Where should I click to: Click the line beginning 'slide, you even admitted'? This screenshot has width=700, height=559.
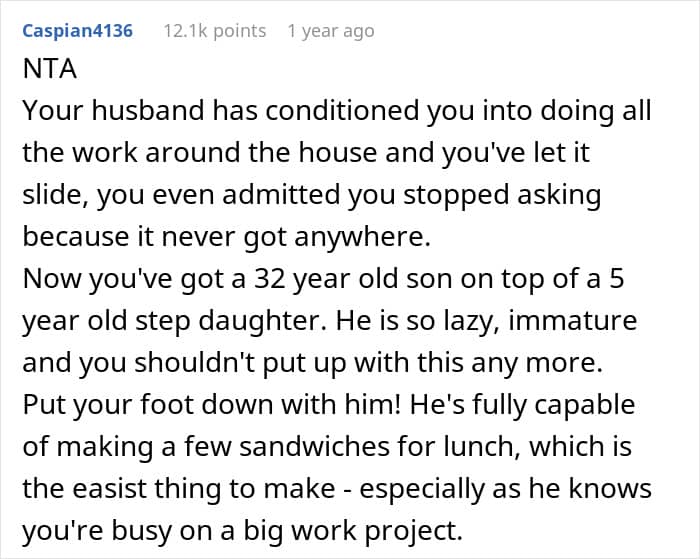tap(312, 195)
